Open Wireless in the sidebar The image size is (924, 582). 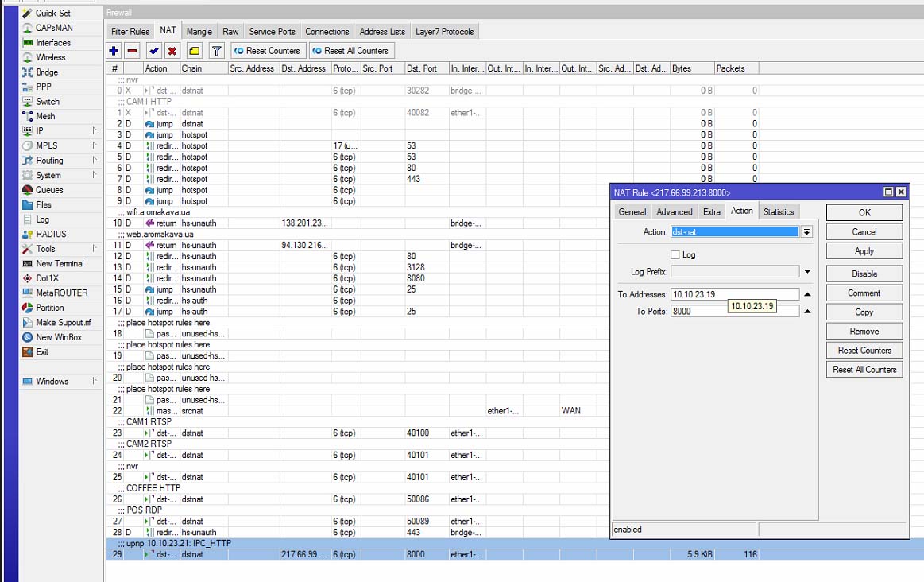[x=51, y=57]
